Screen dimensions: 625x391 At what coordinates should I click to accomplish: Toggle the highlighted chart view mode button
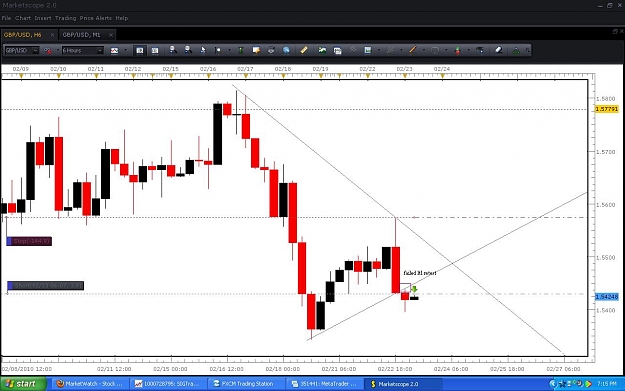click(x=140, y=51)
